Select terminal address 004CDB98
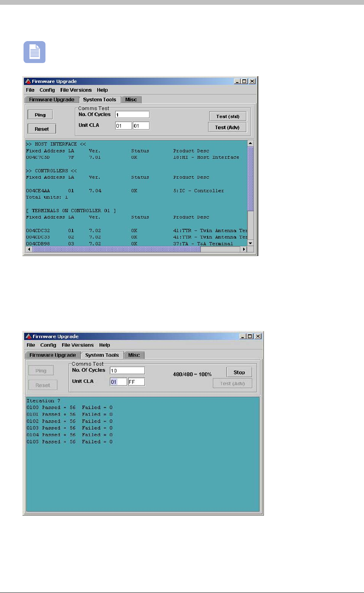The height and width of the screenshot is (593, 364). 38,244
